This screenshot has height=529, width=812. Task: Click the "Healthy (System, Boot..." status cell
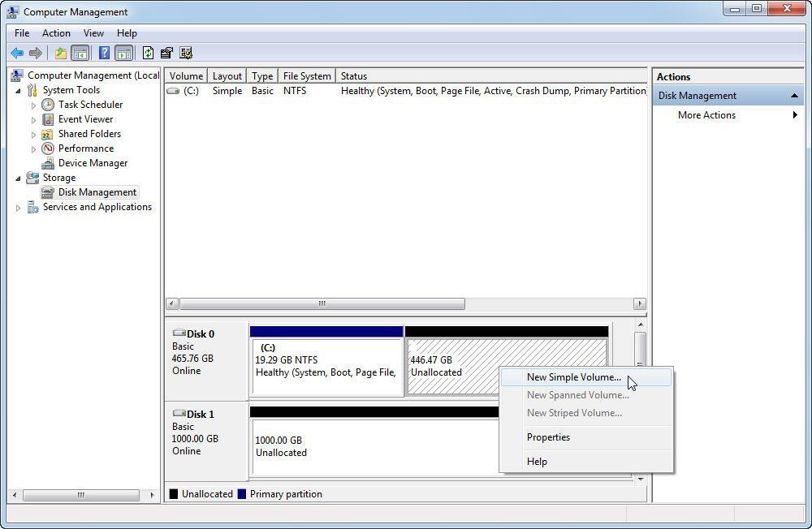[494, 91]
